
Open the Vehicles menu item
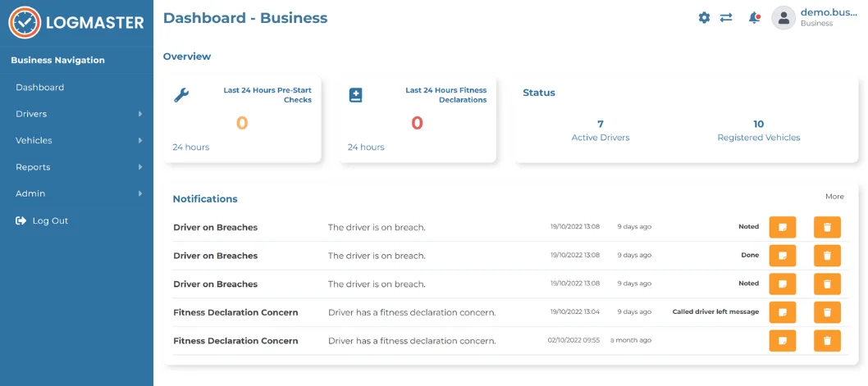click(34, 140)
